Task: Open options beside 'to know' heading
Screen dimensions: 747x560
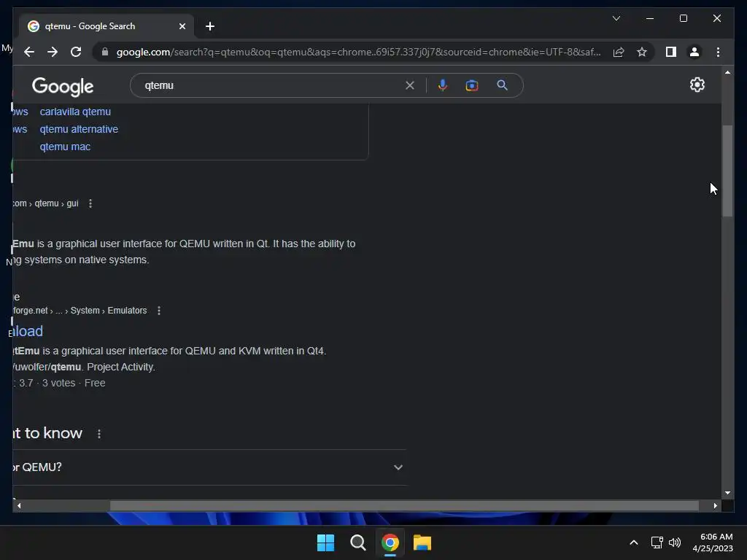Action: tap(99, 434)
